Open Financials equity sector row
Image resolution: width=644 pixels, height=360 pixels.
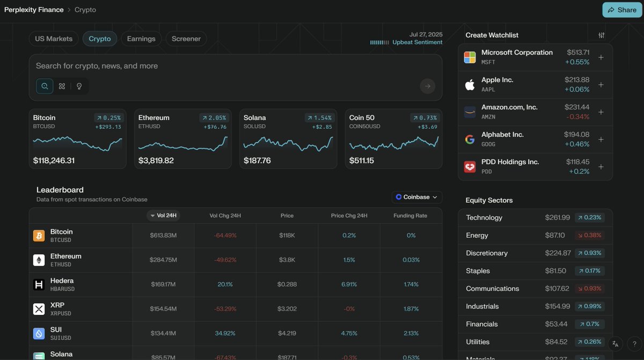(536, 324)
